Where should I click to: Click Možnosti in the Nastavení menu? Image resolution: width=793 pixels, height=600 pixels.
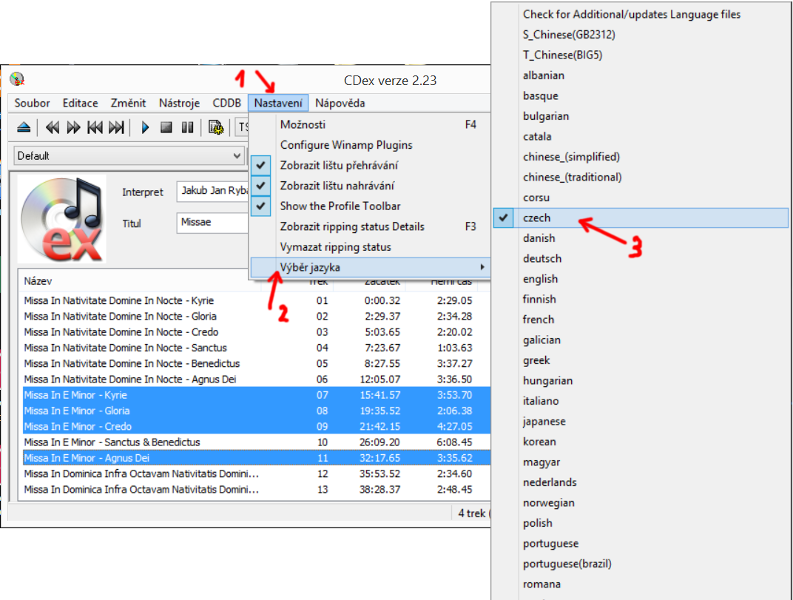point(303,125)
